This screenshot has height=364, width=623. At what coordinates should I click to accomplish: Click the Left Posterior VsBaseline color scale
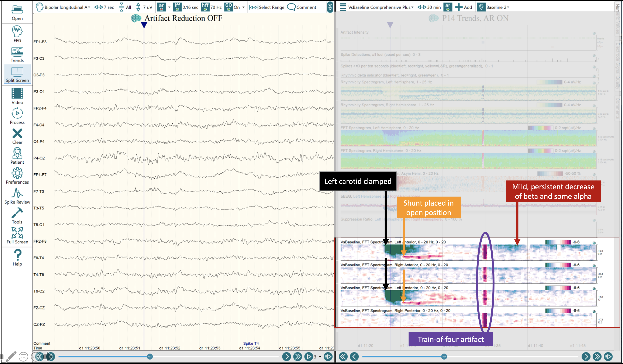[558, 288]
